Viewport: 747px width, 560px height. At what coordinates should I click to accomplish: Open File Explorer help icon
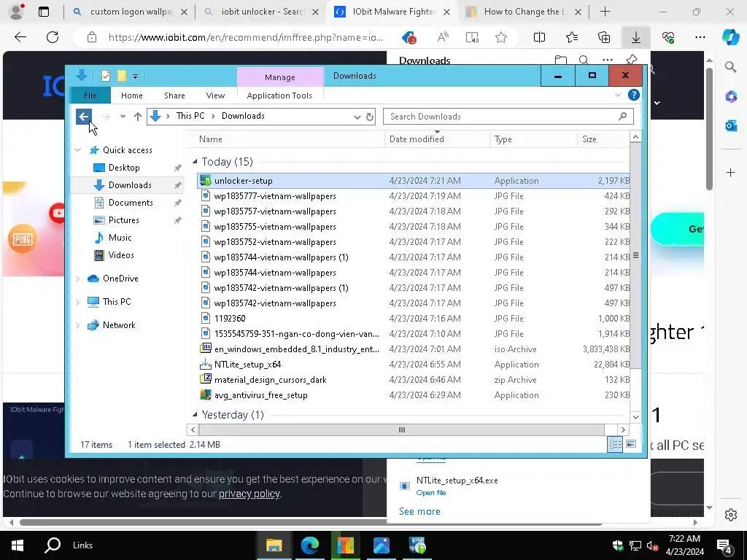pyautogui.click(x=634, y=95)
